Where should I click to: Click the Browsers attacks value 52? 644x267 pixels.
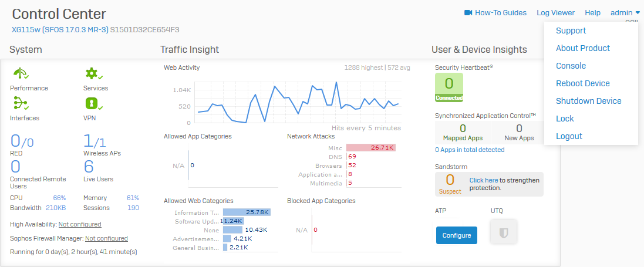click(x=352, y=165)
